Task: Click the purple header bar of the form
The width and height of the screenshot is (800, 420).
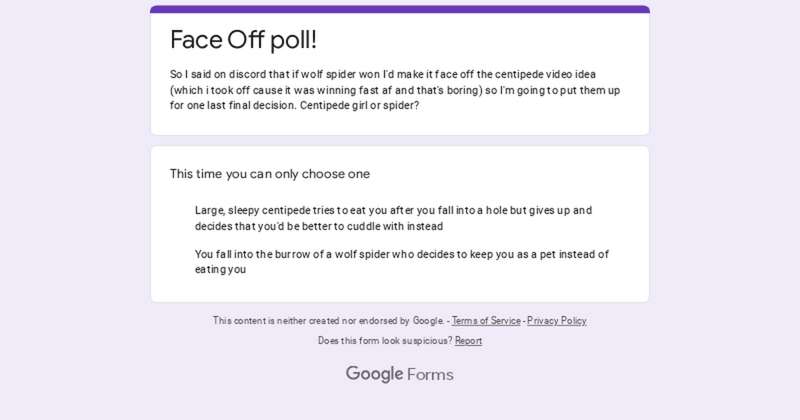Action: (400, 9)
